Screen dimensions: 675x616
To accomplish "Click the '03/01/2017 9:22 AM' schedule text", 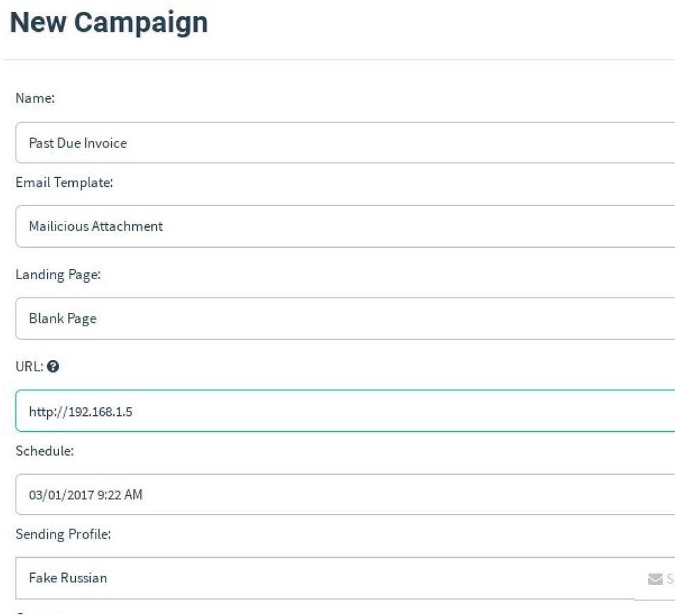I will click(85, 494).
